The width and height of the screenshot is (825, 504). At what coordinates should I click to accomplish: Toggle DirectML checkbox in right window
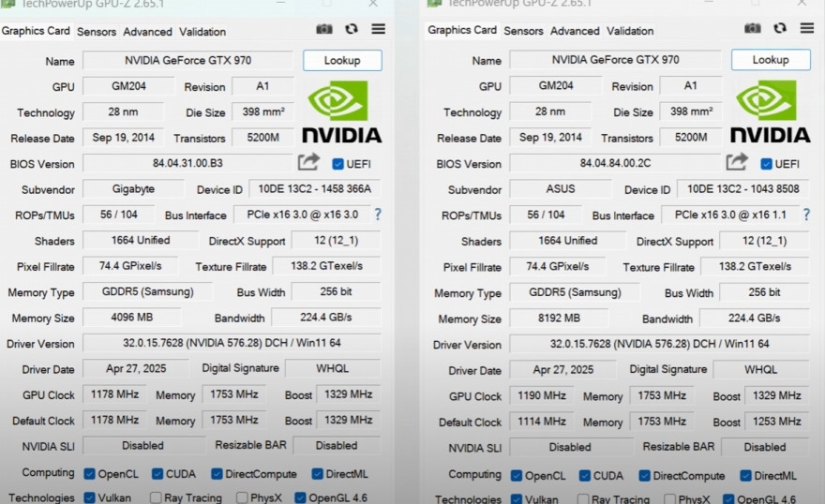coord(745,476)
